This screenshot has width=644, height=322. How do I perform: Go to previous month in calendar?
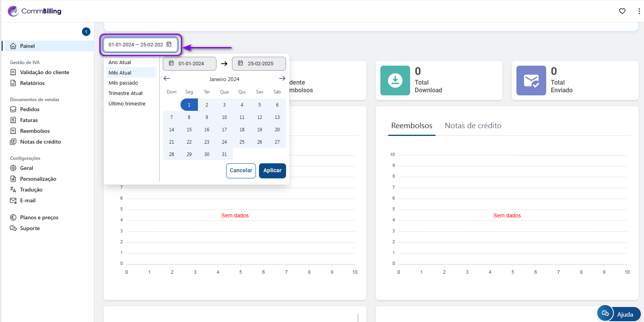tap(167, 78)
